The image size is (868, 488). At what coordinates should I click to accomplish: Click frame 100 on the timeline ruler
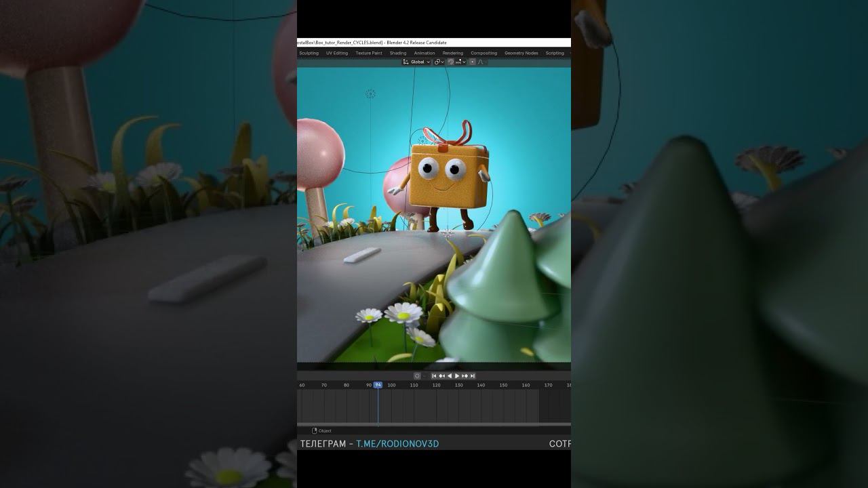click(391, 385)
